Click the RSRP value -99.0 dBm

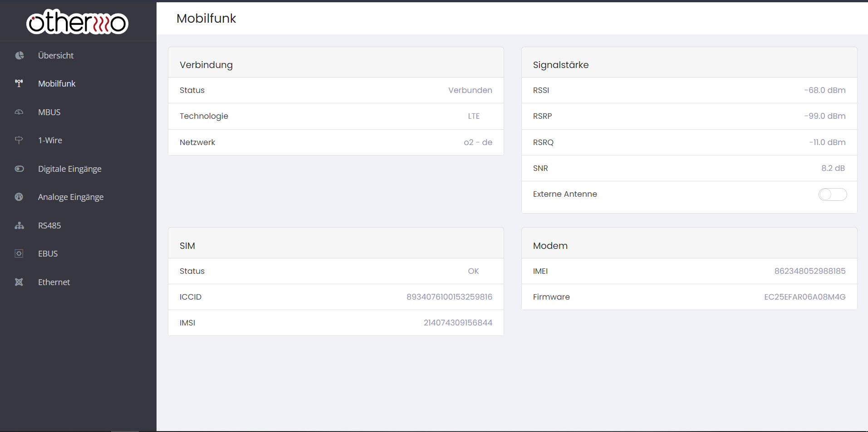tap(824, 116)
